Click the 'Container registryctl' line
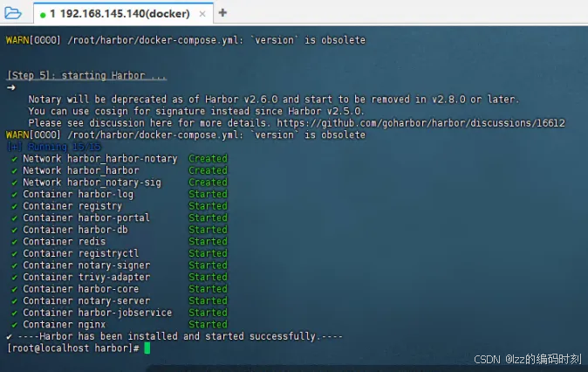Viewport: 588px width, 372px height. (120, 253)
